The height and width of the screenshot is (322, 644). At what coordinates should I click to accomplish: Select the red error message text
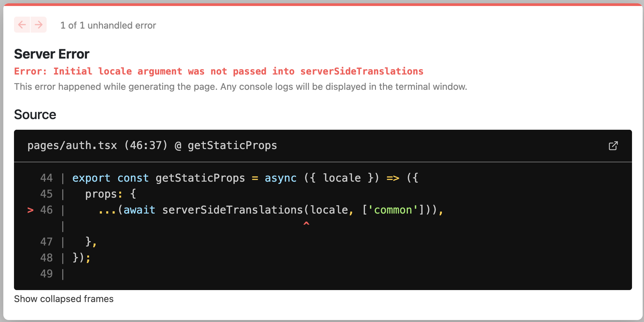(218, 71)
